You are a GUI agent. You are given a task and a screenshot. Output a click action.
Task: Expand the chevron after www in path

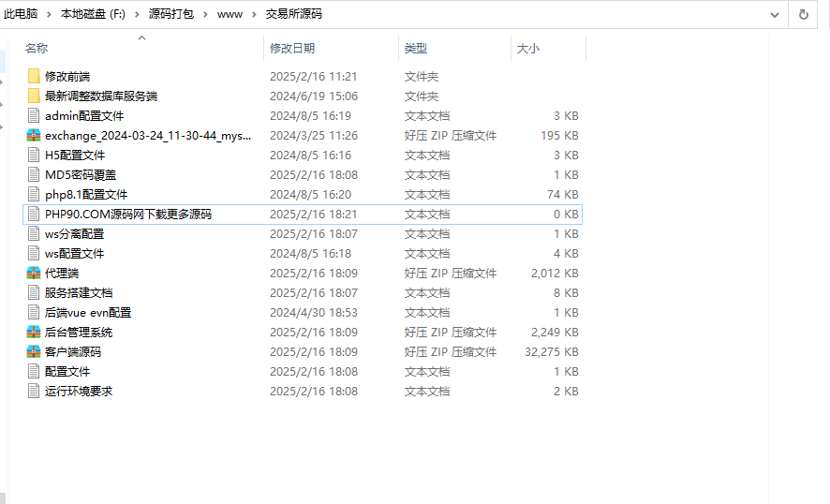(253, 14)
